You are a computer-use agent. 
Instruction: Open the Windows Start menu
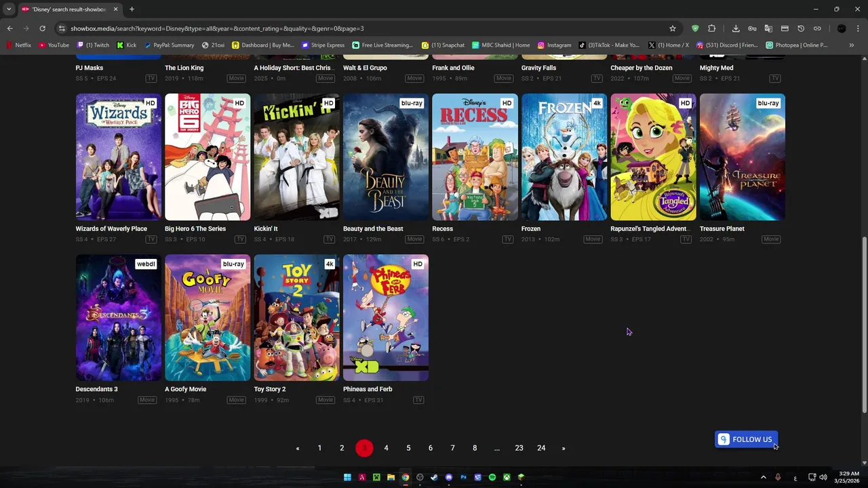tap(347, 477)
